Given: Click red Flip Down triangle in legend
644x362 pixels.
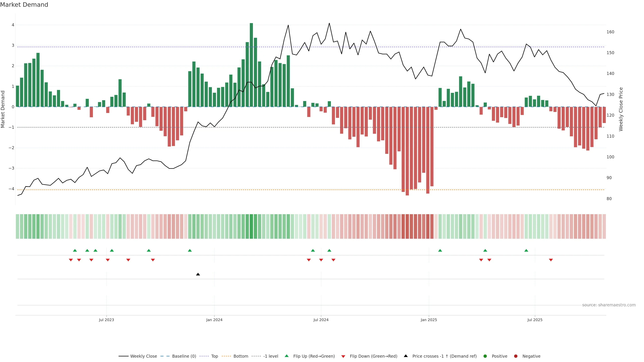Looking at the screenshot, I should [x=343, y=356].
